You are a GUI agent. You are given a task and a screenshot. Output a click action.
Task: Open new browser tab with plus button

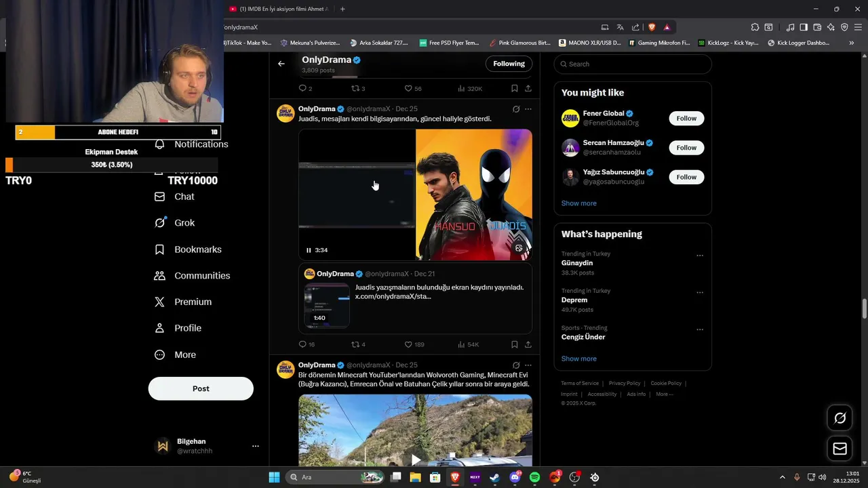click(x=342, y=9)
